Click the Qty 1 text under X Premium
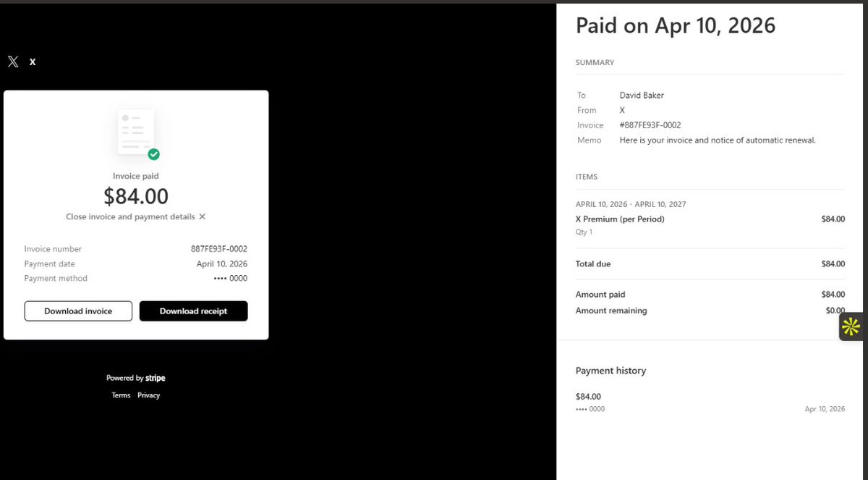The height and width of the screenshot is (480, 868). [x=584, y=232]
